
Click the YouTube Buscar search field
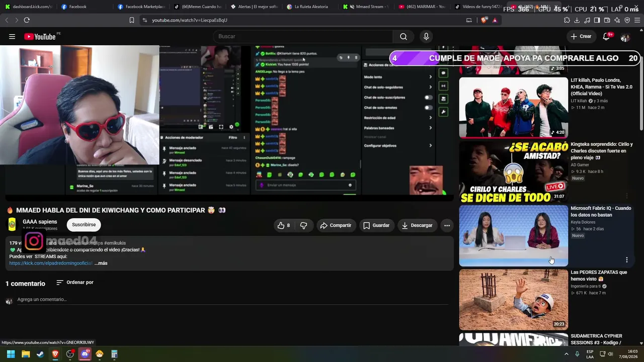[x=303, y=36]
